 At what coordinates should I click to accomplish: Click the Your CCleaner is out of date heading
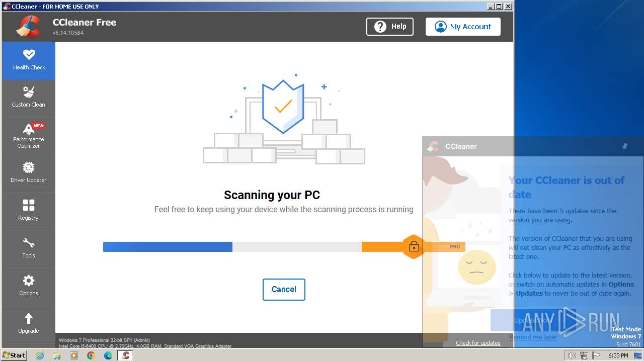[x=567, y=187]
